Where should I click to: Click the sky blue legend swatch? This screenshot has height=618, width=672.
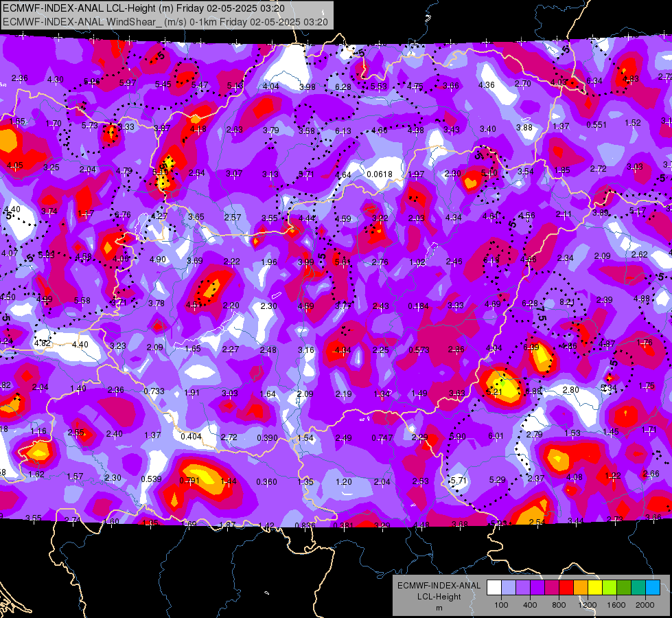653,588
